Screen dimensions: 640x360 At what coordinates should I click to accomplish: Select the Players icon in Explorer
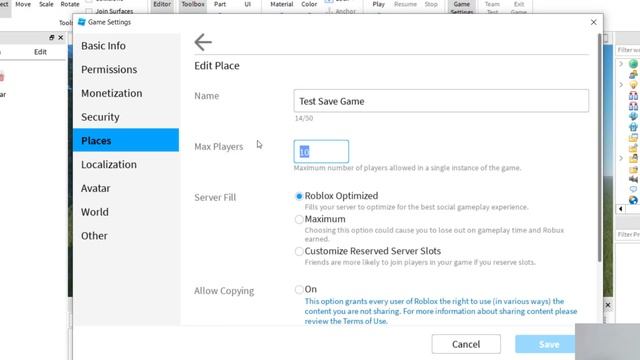[x=633, y=74]
